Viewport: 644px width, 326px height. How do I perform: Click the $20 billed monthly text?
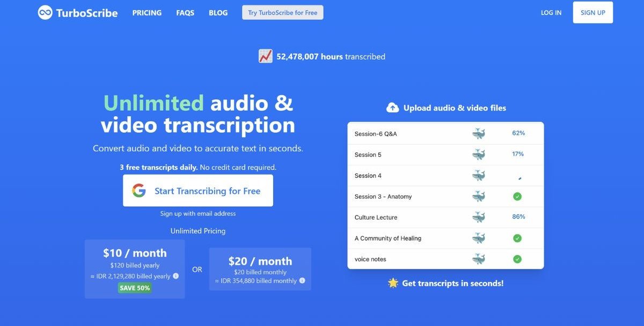coord(260,272)
